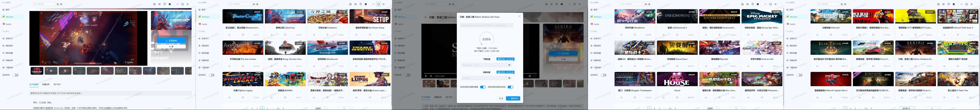Favorite CyberCorp card via heart icon

point(285,35)
